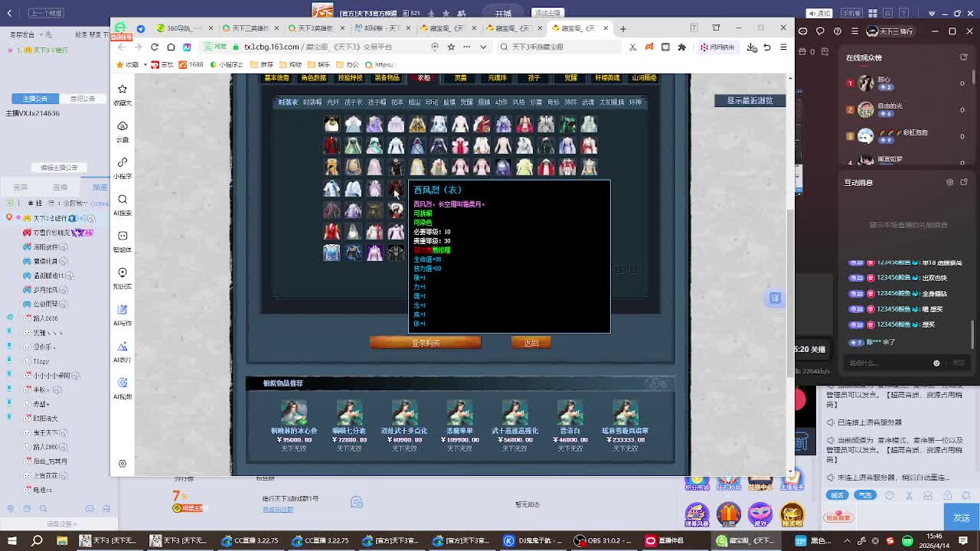This screenshot has width=980, height=551.
Task: Click the orange 登录购买 button
Action: coord(426,343)
